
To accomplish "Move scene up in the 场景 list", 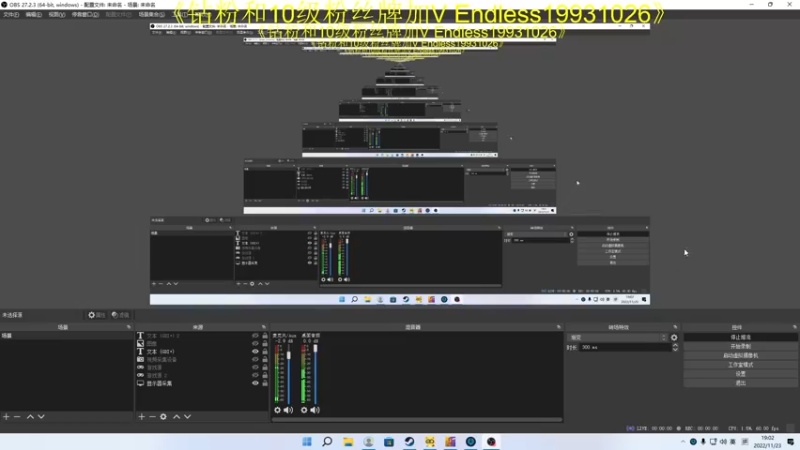I will tap(30, 417).
